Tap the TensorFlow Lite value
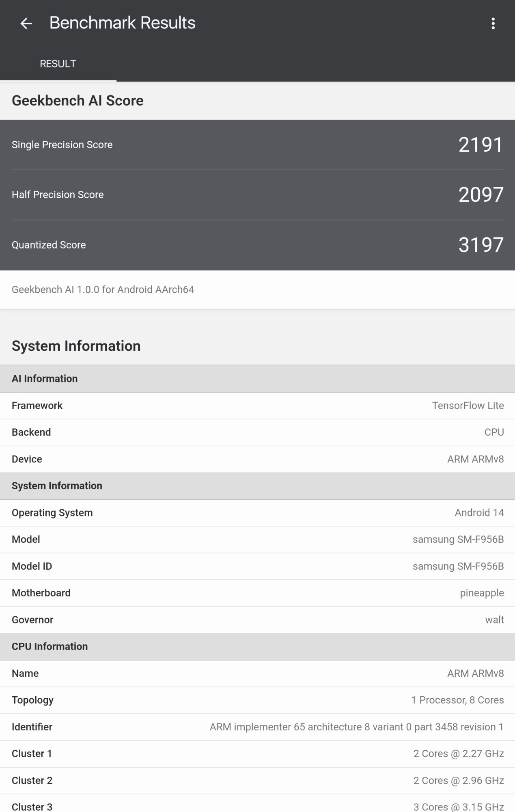 pos(468,406)
